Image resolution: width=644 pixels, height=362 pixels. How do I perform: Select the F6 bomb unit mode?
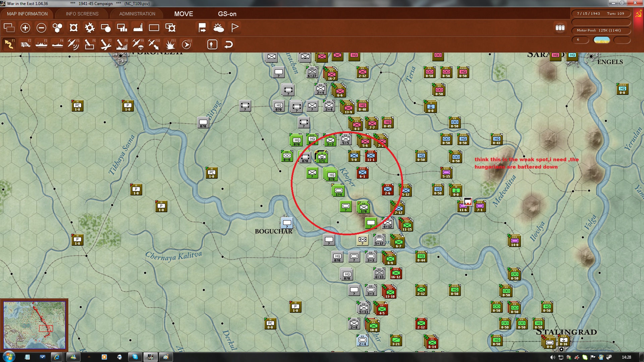pos(90,44)
